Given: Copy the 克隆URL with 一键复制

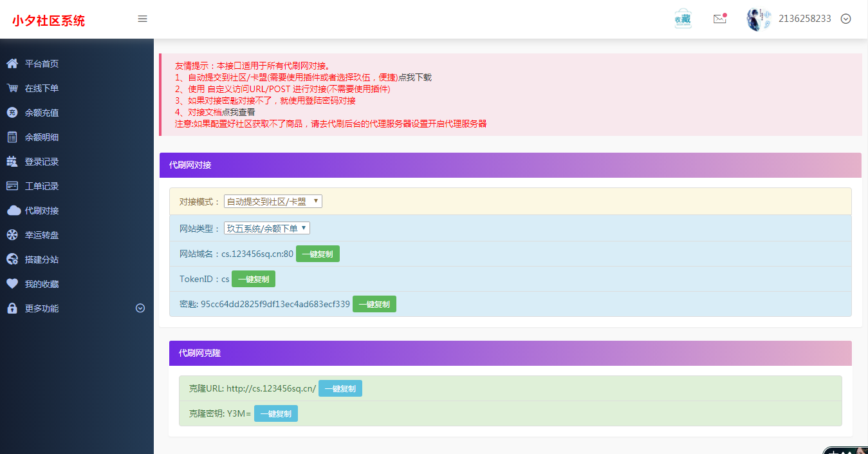Looking at the screenshot, I should click(340, 388).
